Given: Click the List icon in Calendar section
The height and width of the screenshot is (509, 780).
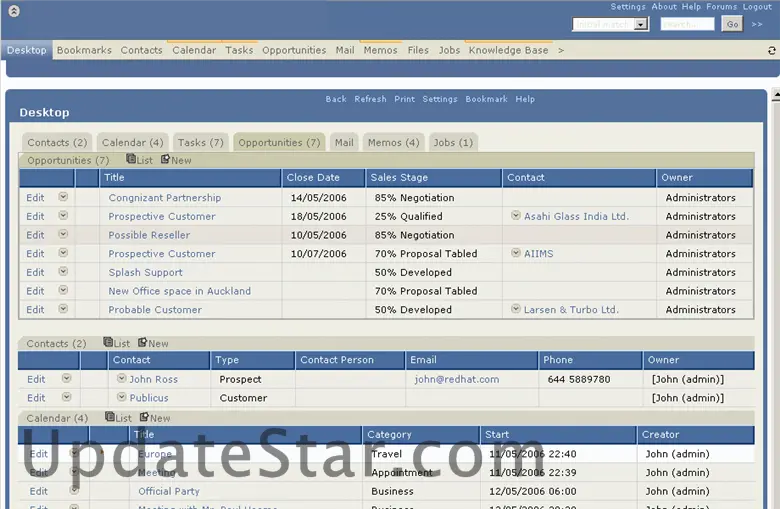Looking at the screenshot, I should tap(110, 418).
